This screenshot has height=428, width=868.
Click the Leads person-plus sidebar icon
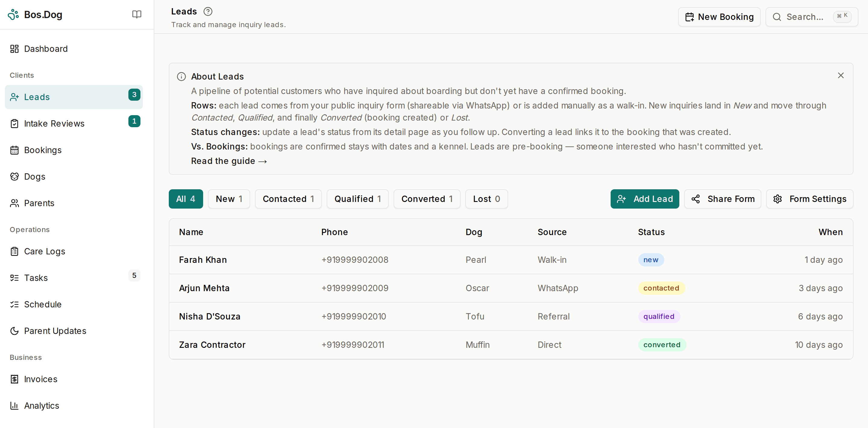click(14, 97)
